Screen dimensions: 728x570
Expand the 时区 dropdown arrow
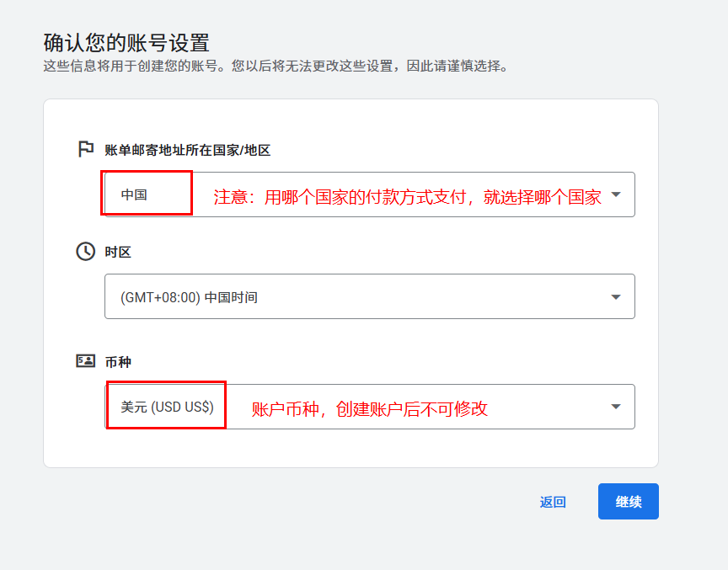[x=615, y=296]
